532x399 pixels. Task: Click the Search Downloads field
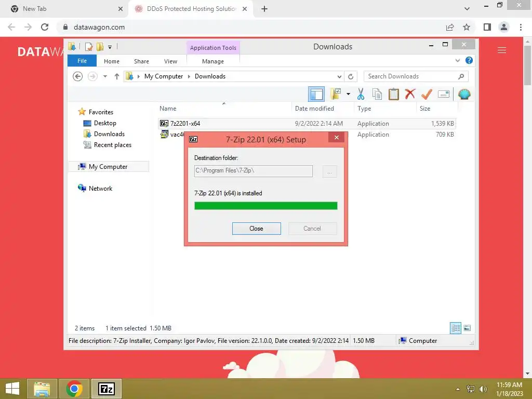[416, 76]
